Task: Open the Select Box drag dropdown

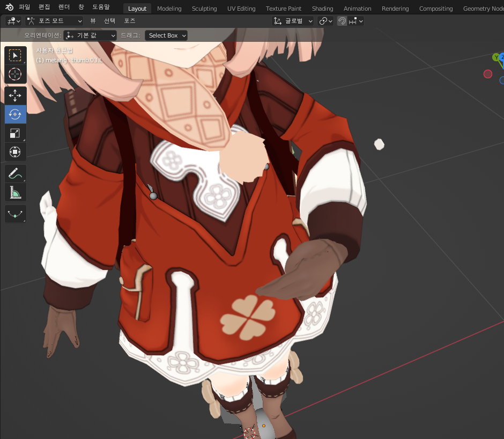Action: (166, 35)
